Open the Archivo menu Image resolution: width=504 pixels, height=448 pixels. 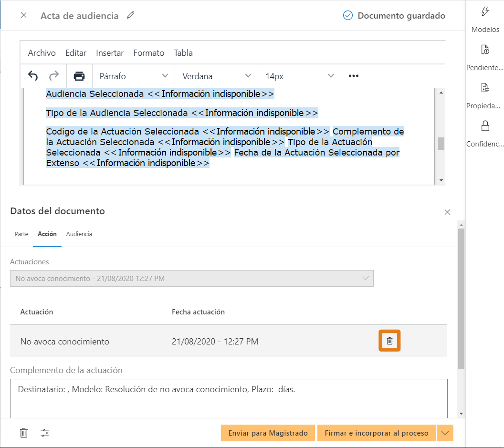(42, 52)
